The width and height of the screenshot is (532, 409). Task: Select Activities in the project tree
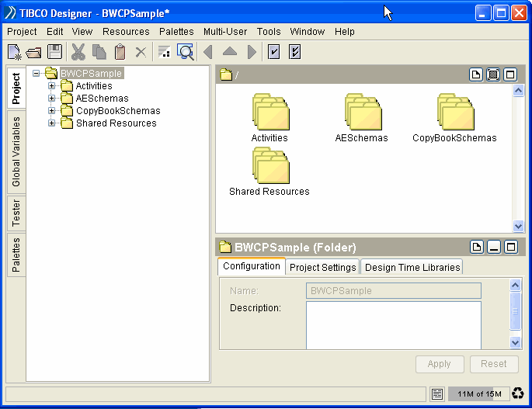point(94,86)
